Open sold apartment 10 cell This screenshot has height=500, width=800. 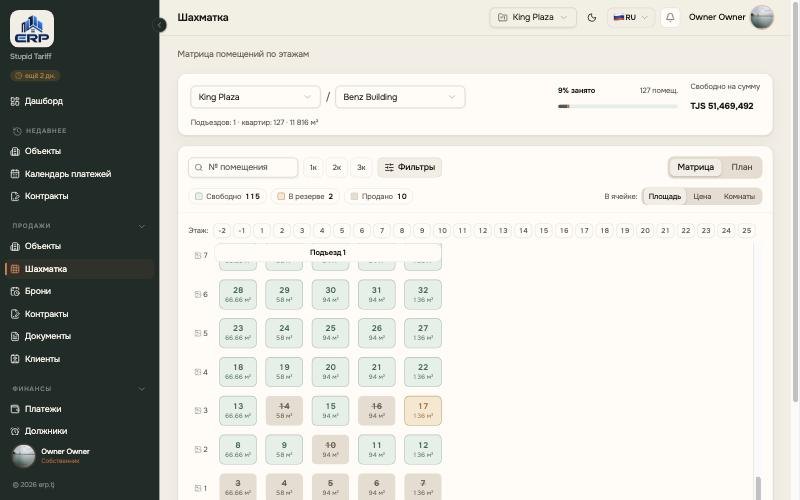331,449
